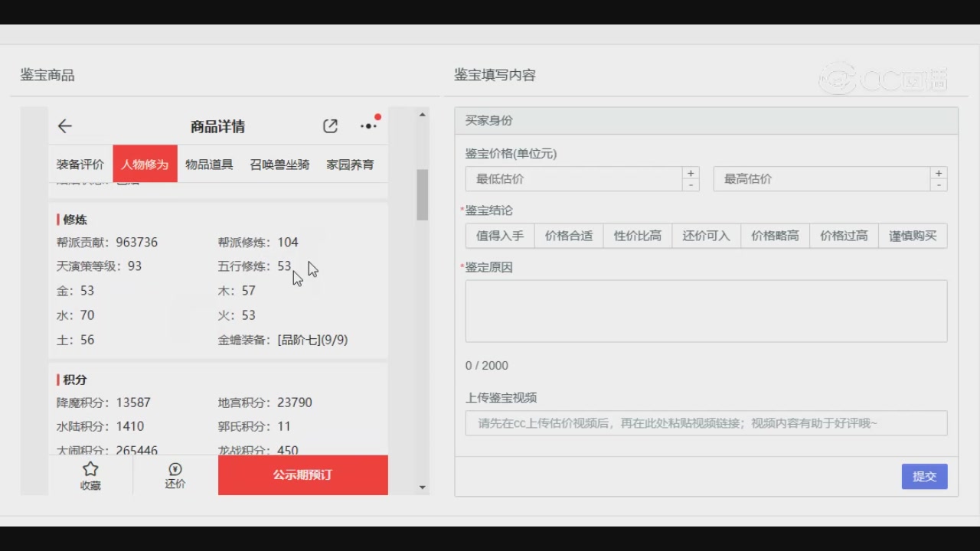Open the three-dot more menu icon

point(368,126)
